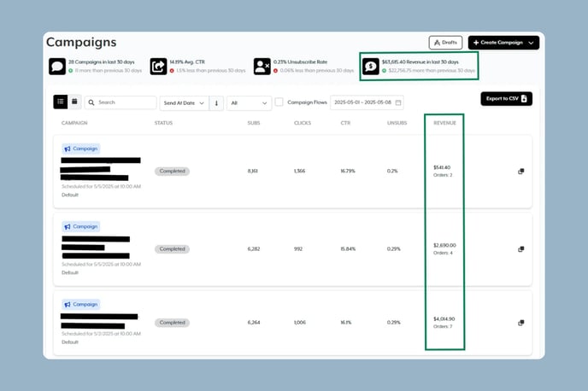Screen dimensions: 588x391
Task: Duplicate the $4,014.90 revenue campaign
Action: (520, 323)
